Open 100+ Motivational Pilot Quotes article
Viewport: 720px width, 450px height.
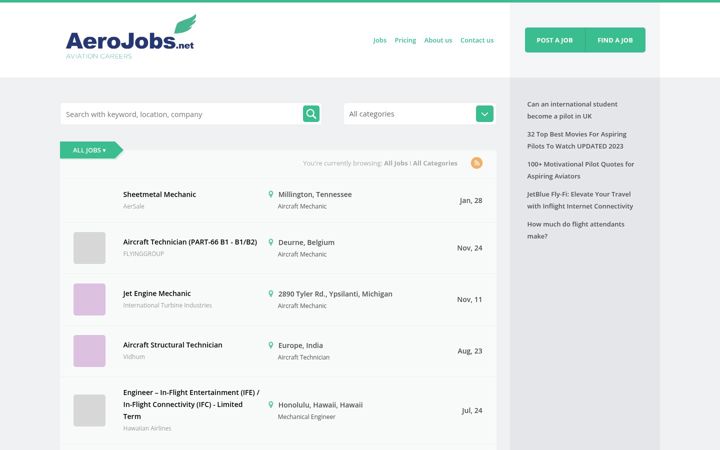coord(580,170)
